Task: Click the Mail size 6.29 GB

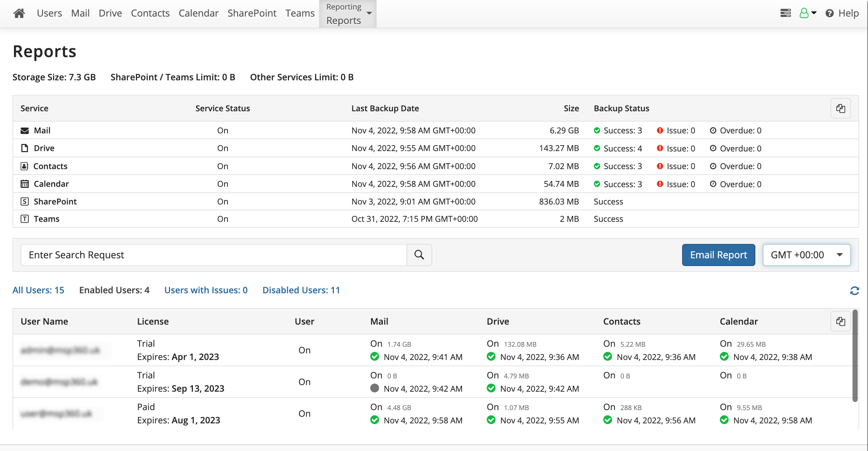Action: pos(564,130)
